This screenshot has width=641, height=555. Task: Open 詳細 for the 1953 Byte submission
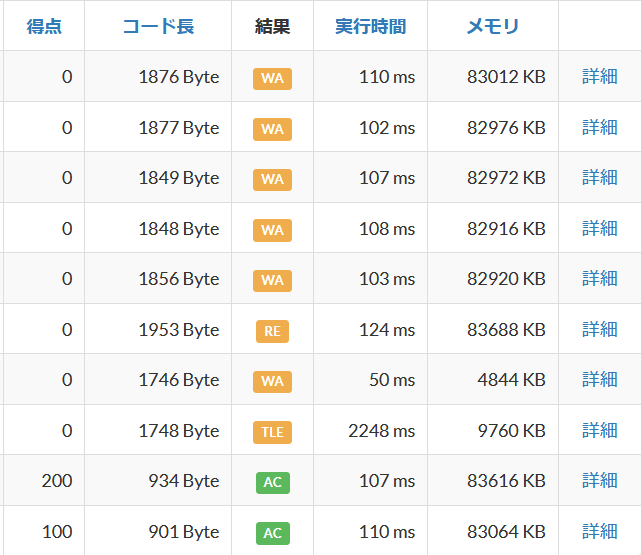600,329
